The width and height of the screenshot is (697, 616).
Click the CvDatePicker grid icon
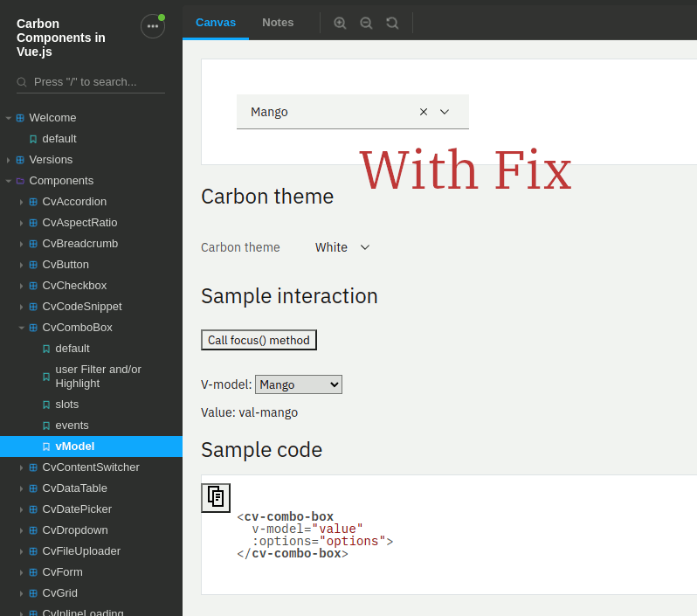coord(33,509)
